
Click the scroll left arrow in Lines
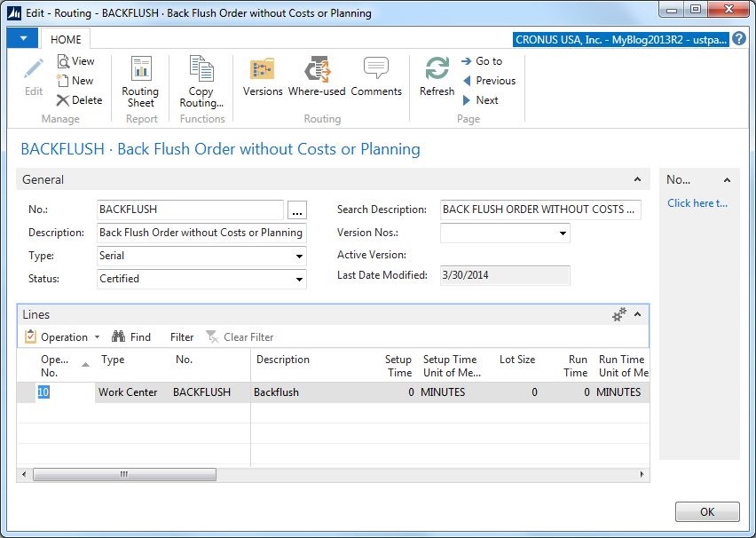(x=24, y=474)
